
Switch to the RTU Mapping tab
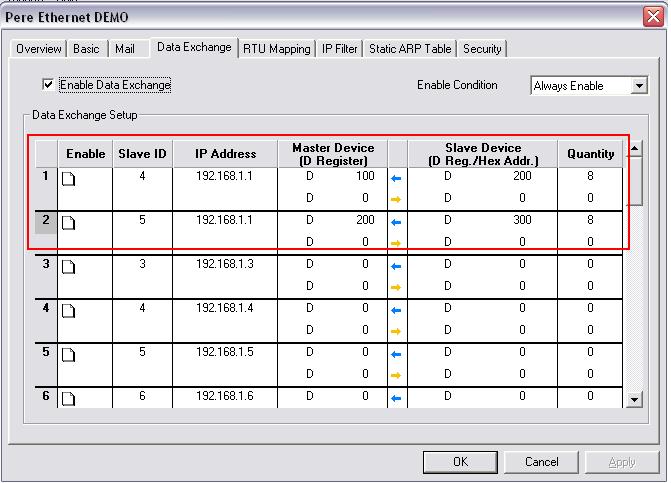click(277, 48)
